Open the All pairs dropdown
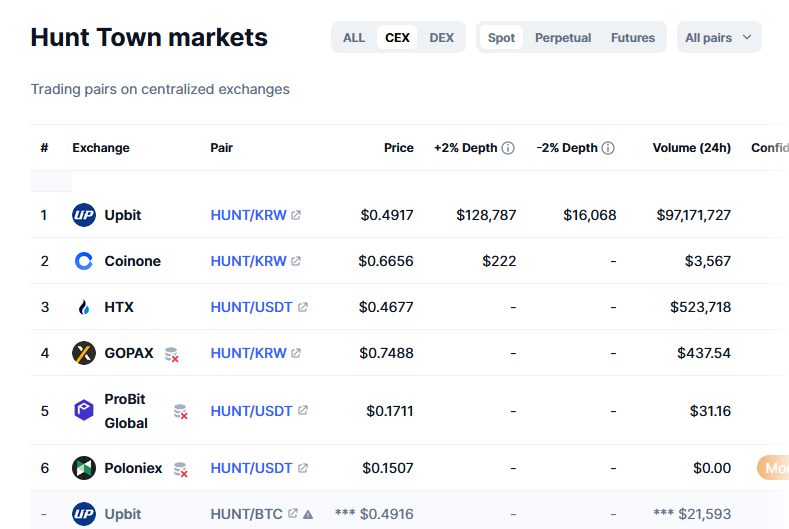This screenshot has width=789, height=529. pos(719,37)
